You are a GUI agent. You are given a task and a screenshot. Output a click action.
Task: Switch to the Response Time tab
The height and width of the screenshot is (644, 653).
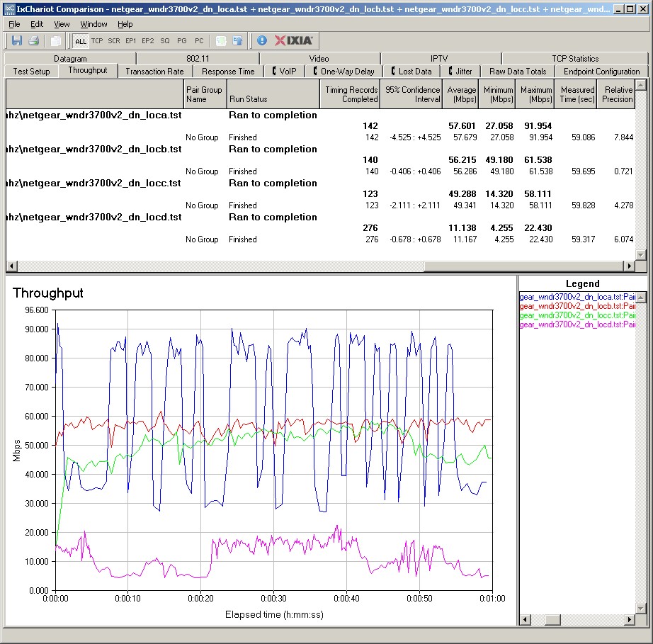(228, 72)
